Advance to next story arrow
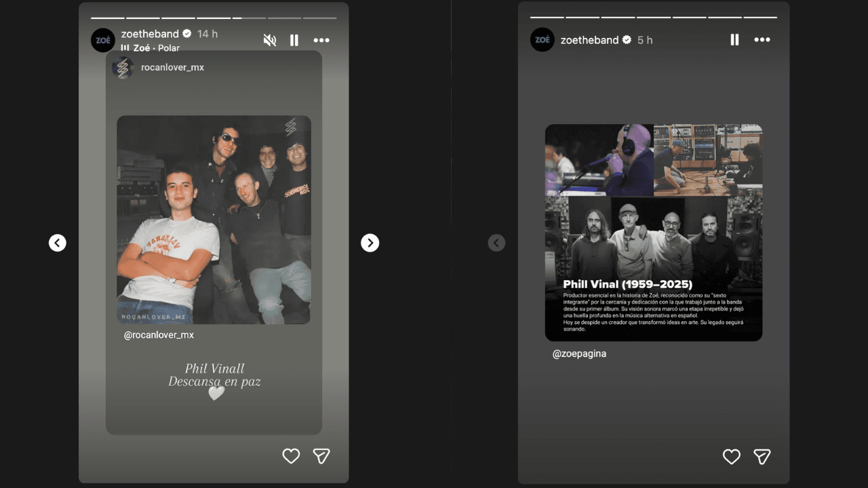The image size is (868, 488). 370,243
